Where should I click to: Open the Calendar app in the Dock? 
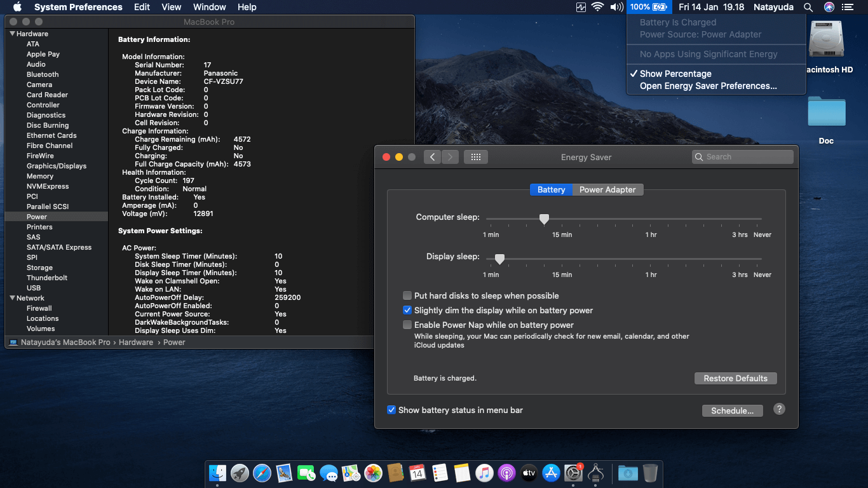pyautogui.click(x=417, y=473)
